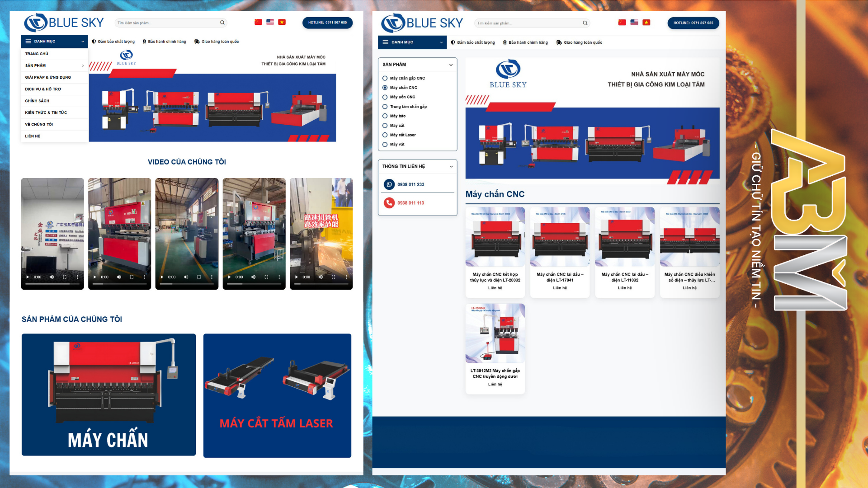
Task: Click the phone number 0938 011 113
Action: point(410,203)
